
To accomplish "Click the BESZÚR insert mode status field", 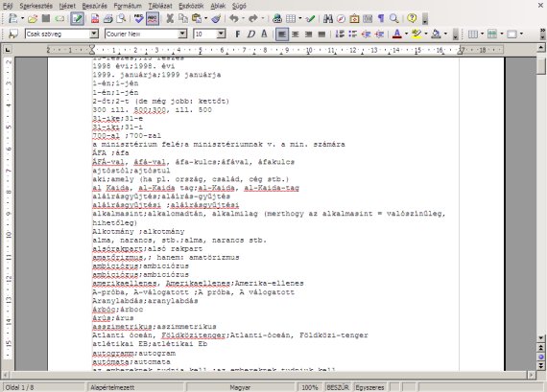I will pos(338,387).
